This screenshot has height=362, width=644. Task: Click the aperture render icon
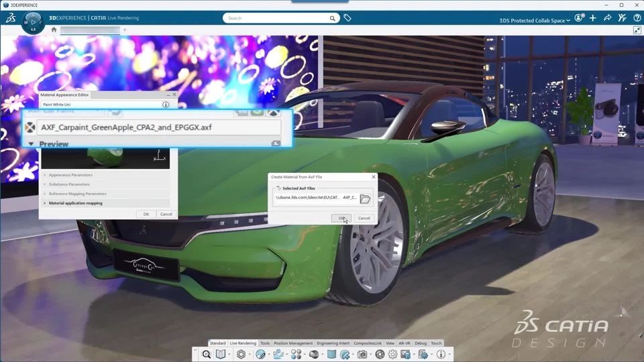(x=380, y=354)
